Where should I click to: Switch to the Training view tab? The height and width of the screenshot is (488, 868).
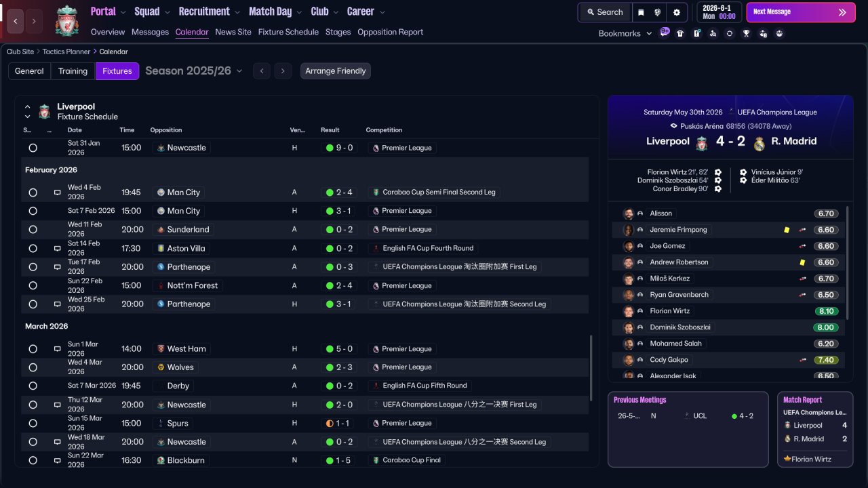coord(73,71)
